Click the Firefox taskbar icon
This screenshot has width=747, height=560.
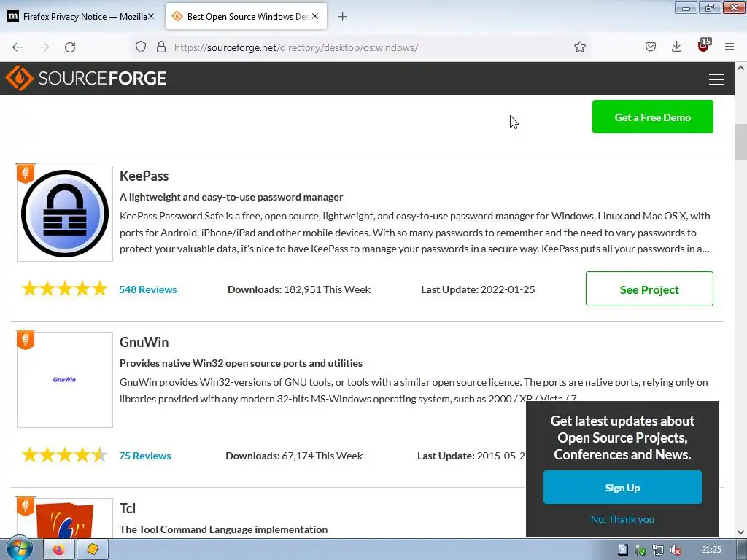click(x=58, y=550)
